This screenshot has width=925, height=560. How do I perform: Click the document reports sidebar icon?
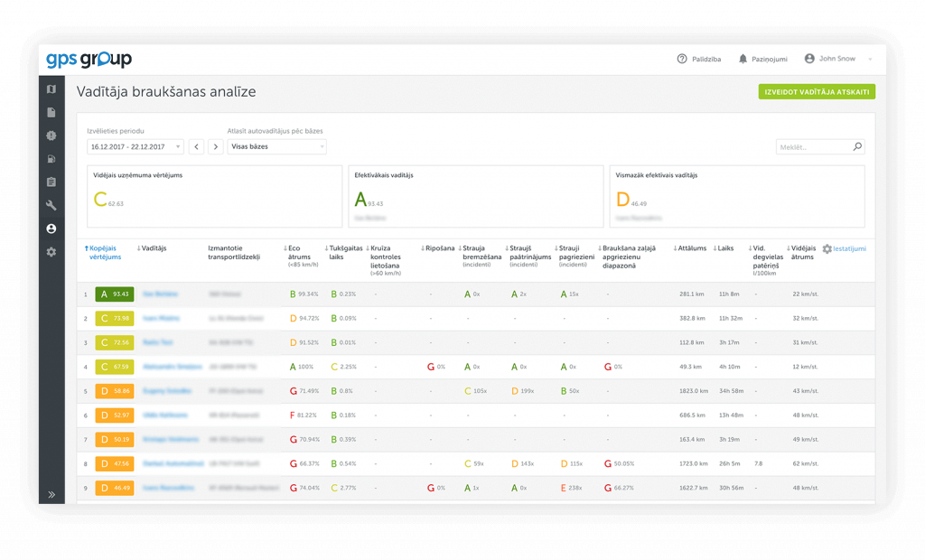[51, 112]
